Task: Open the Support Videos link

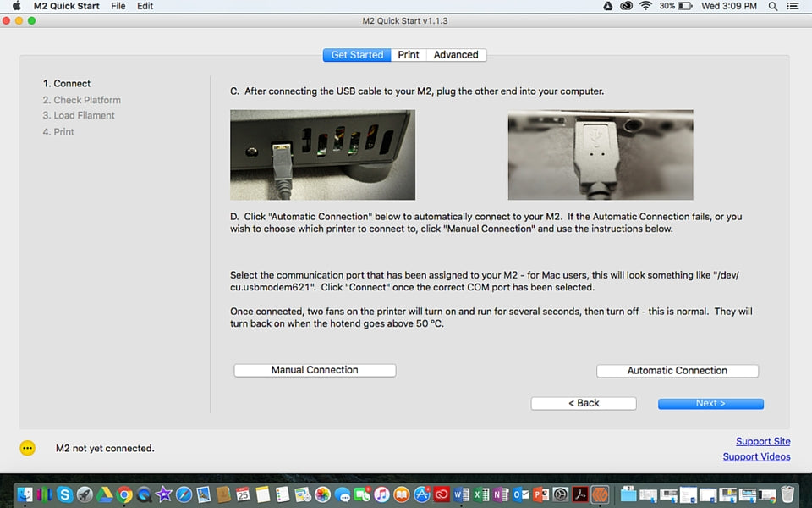Action: [756, 456]
